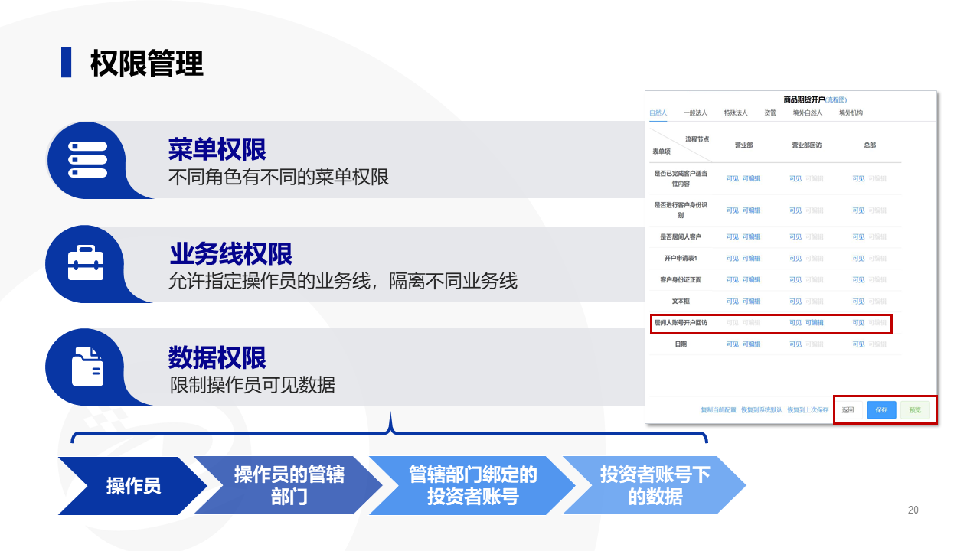
Task: Toggle 营业部回访 可见 for 日期
Action: point(795,344)
